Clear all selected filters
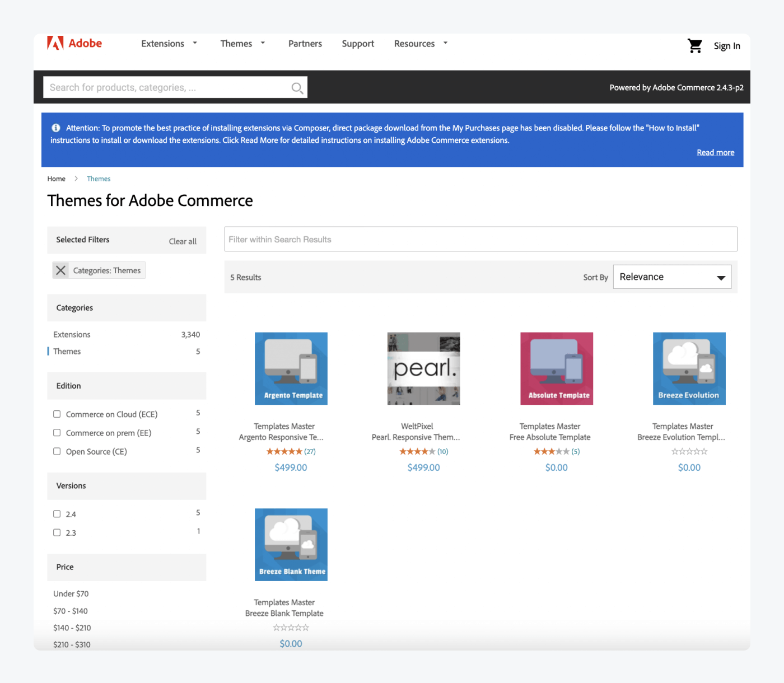This screenshot has height=683, width=784. click(183, 241)
